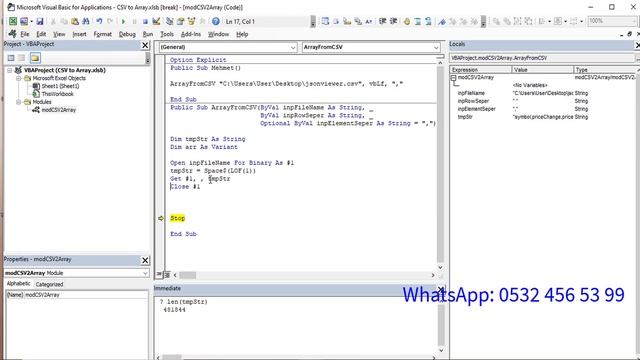Click the Undo arrow toolbar icon

pos(99,21)
